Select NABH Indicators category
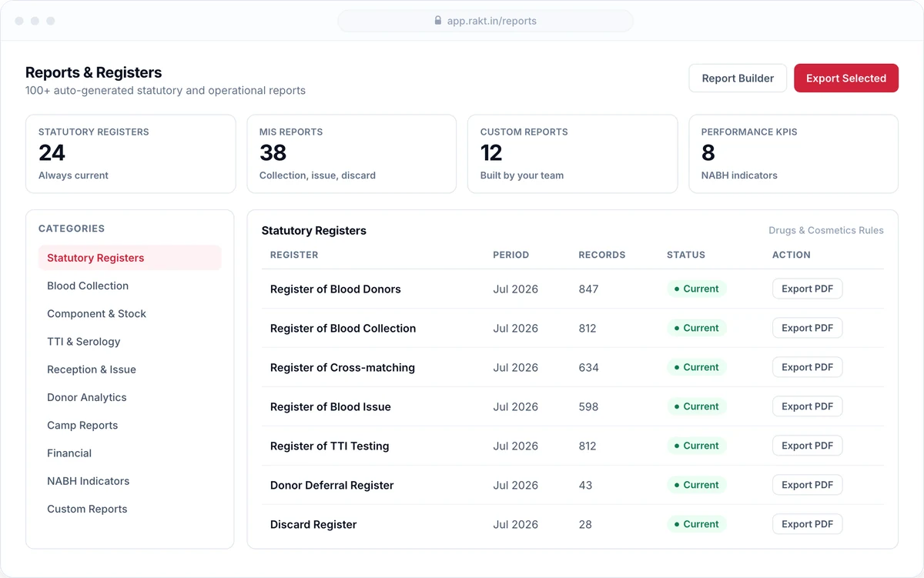Screen dimensions: 924x578 (x=129, y=481)
